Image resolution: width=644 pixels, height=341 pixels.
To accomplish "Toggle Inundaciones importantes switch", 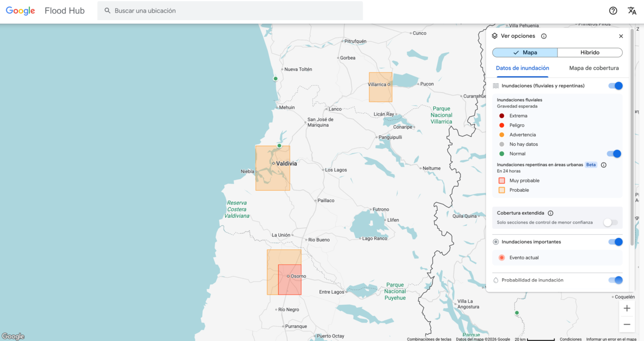I will (615, 242).
